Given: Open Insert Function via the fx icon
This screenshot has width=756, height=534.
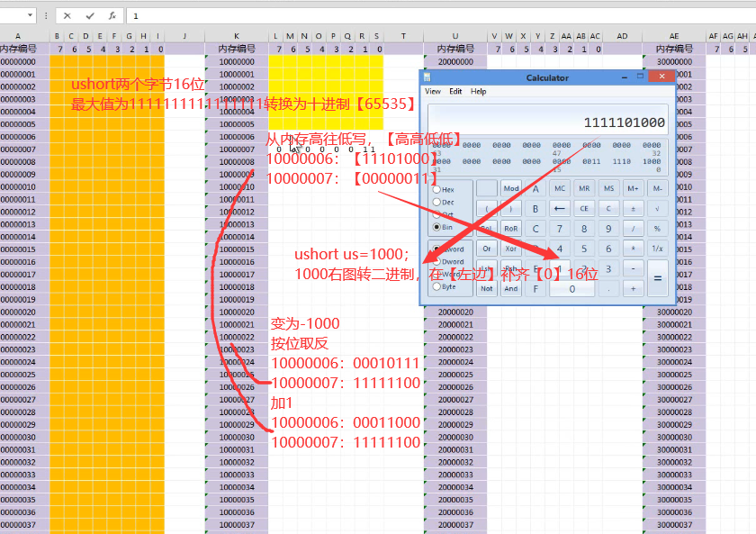Looking at the screenshot, I should point(112,16).
